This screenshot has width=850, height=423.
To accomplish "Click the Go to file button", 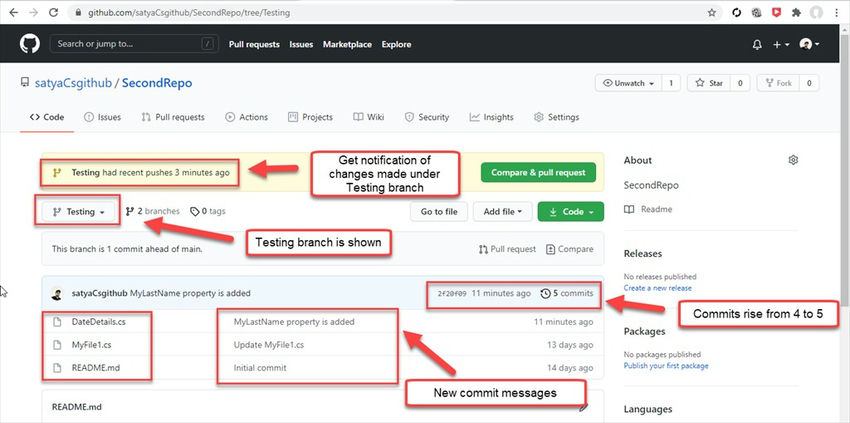I will 439,212.
